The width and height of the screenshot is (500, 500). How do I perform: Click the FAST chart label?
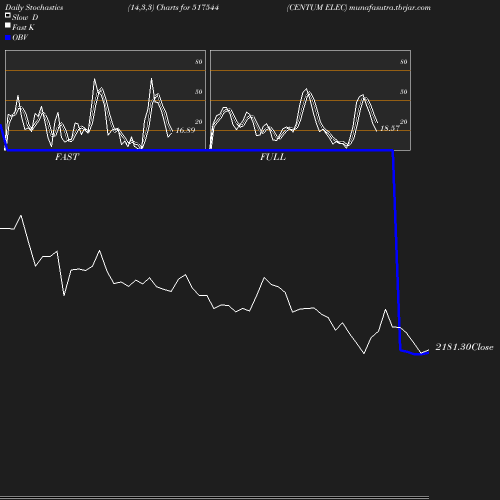[x=67, y=157]
